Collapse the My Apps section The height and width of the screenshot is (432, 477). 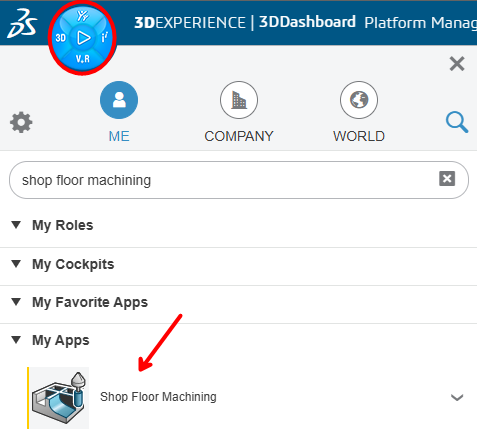tap(16, 340)
